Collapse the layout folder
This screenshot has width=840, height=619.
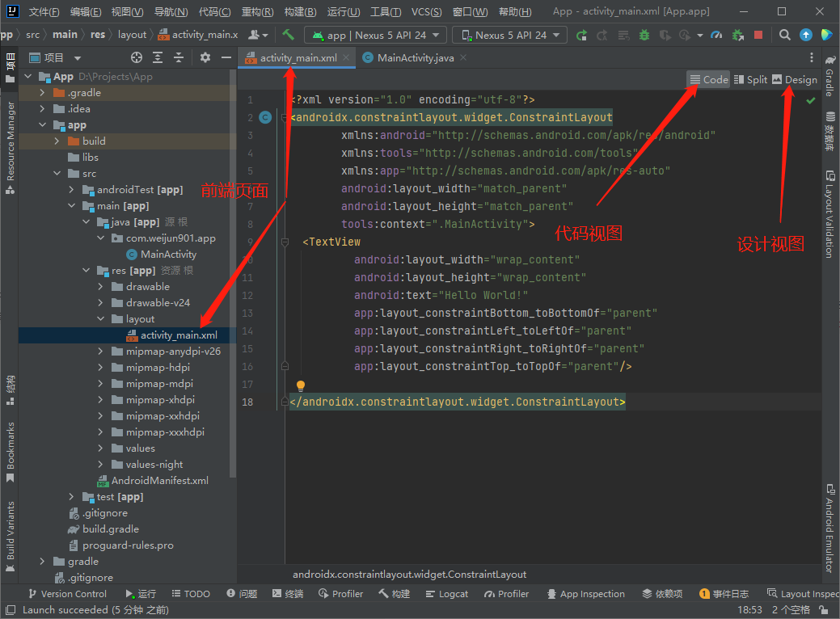[101, 318]
